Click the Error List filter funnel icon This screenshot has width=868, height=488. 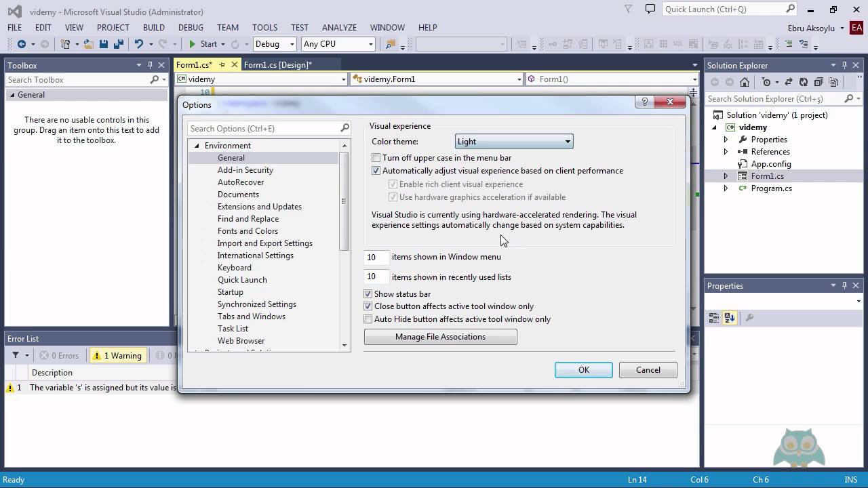(x=16, y=355)
